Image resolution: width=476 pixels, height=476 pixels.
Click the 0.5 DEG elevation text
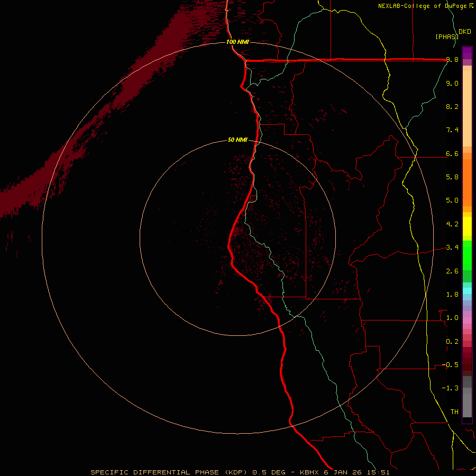click(269, 472)
